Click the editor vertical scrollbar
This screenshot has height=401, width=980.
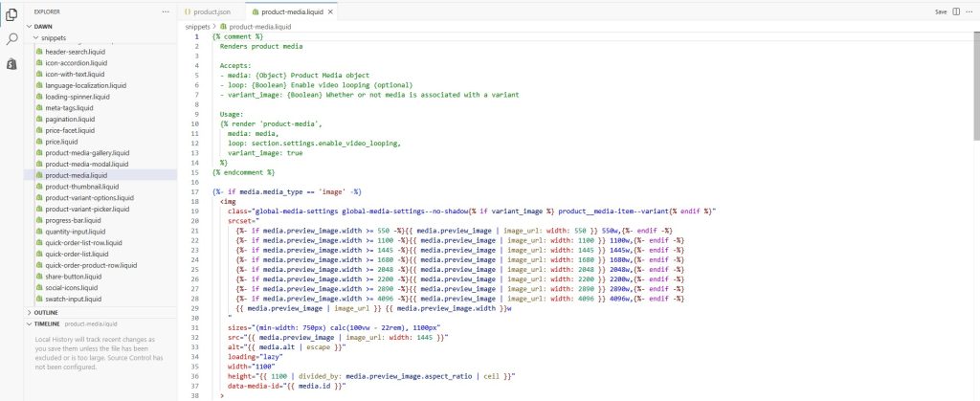975,96
